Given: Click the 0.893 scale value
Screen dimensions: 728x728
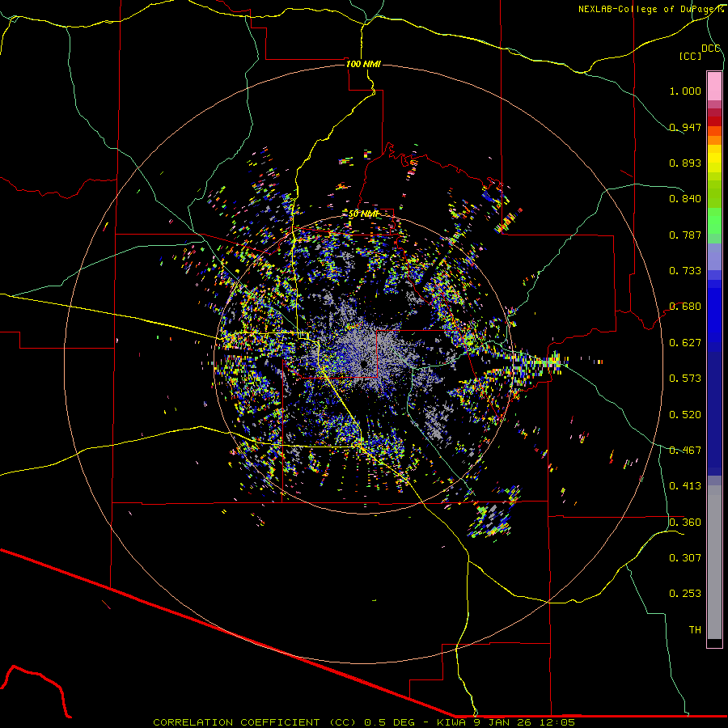Looking at the screenshot, I should click(x=685, y=163).
